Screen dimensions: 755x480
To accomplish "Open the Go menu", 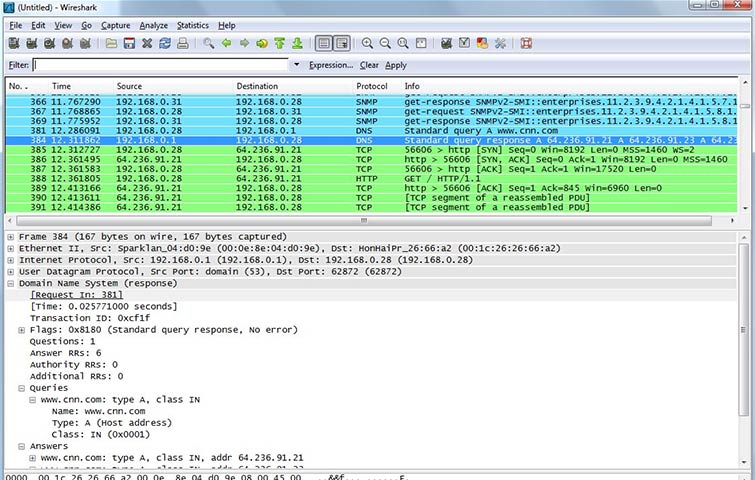I will pos(87,26).
